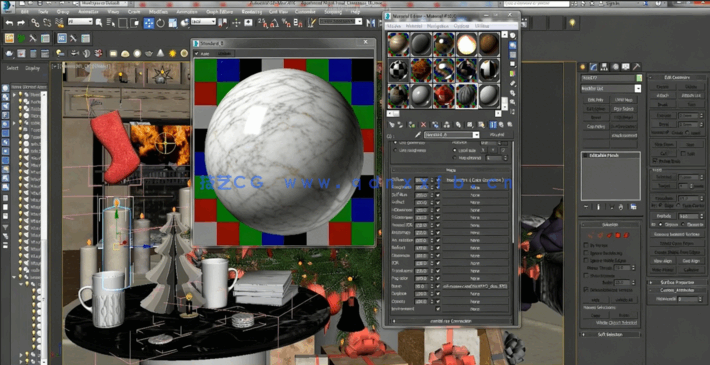Click the Unhide All button
Viewport: 710px width, 365px height.
point(625,300)
